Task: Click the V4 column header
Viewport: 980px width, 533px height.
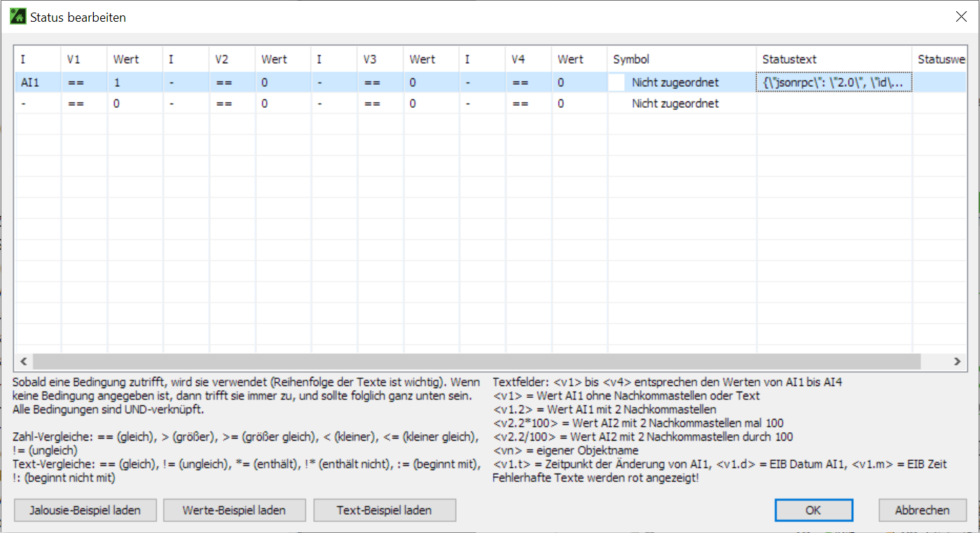Action: (529, 60)
